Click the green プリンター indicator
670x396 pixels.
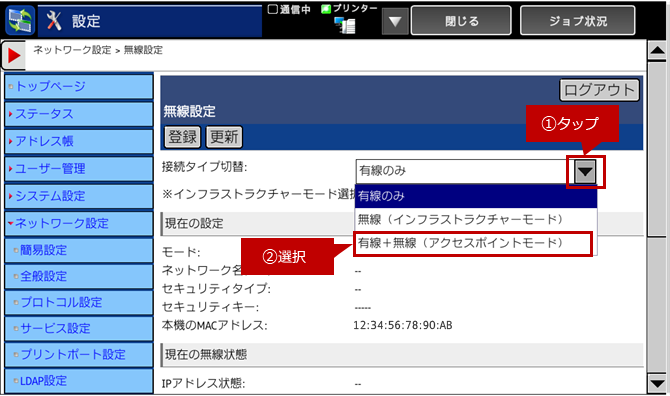(326, 9)
